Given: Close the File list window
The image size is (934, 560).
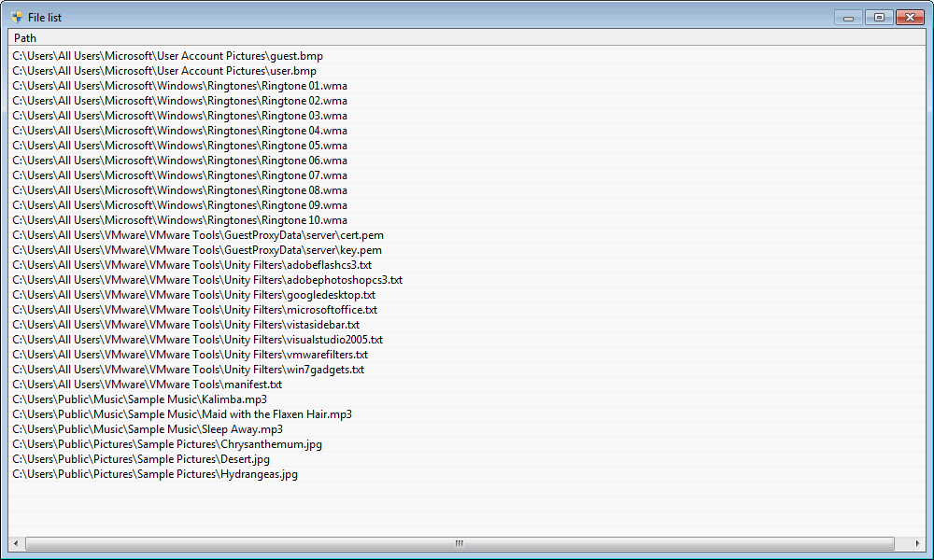Looking at the screenshot, I should tap(910, 18).
